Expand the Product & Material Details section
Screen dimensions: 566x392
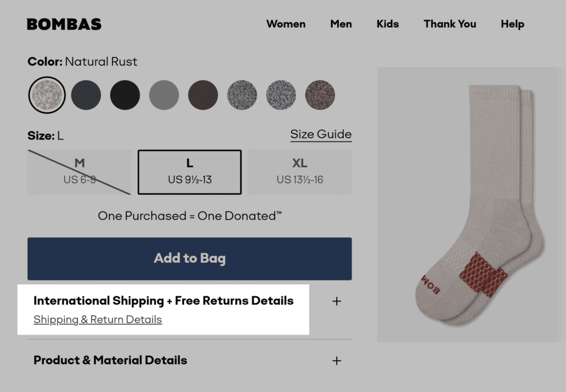(x=336, y=360)
